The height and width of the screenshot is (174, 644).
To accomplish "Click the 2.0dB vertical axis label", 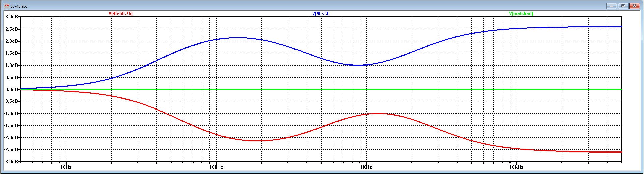I will click(x=11, y=41).
